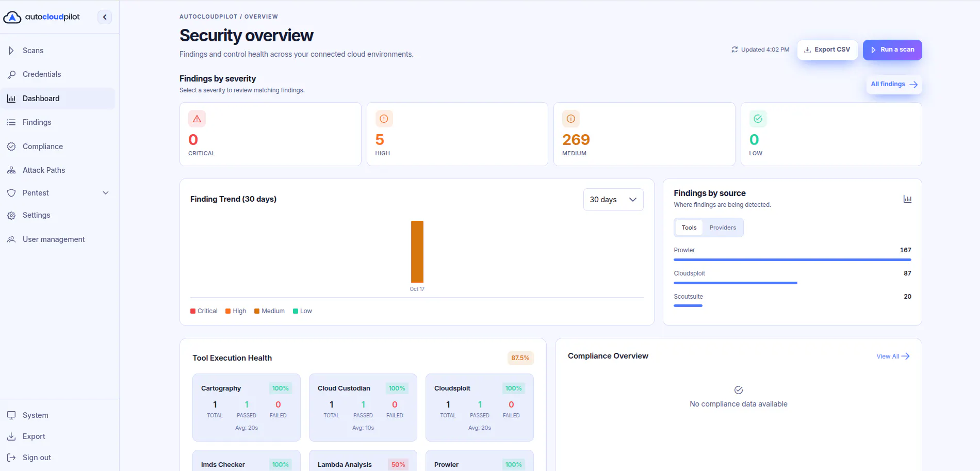Click the Lambda Analysis 50% badge
The width and height of the screenshot is (980, 471).
[x=398, y=465]
